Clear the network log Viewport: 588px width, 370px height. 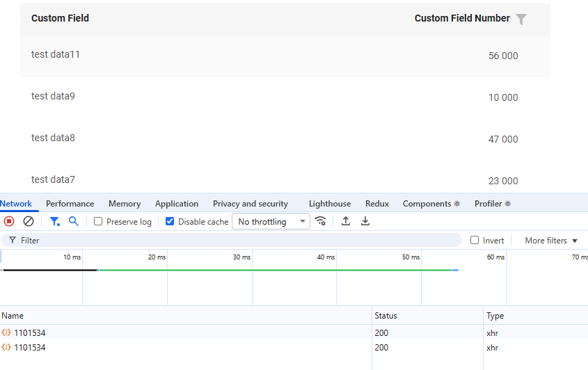click(29, 221)
